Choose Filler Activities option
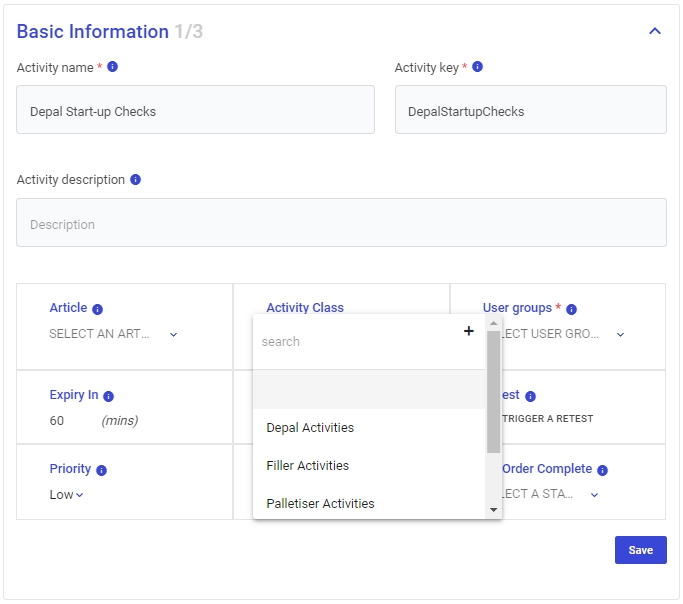Screen dimensions: 683x604 pyautogui.click(x=307, y=466)
